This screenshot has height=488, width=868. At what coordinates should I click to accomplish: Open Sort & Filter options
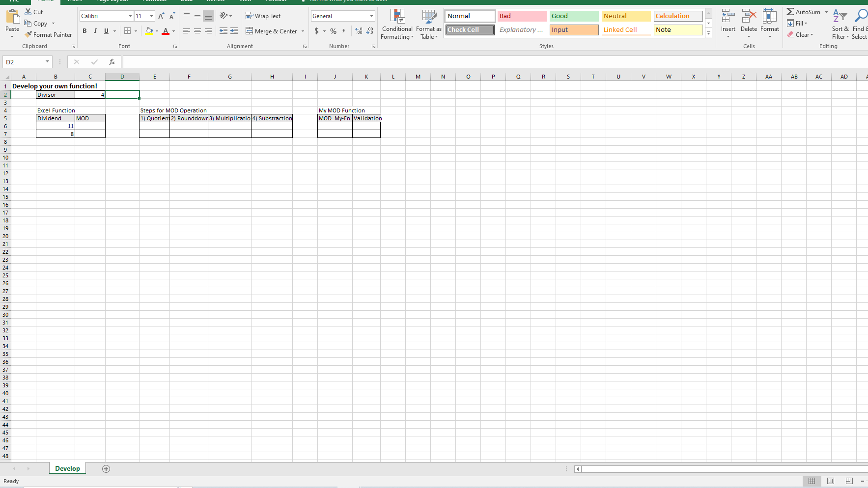(x=840, y=23)
